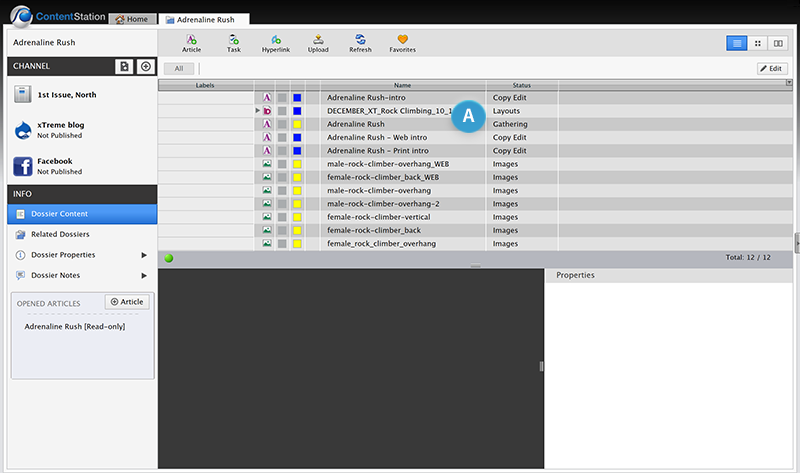Click blue color swatch of Adrenaline Rush-intro
The height and width of the screenshot is (473, 800).
click(297, 98)
